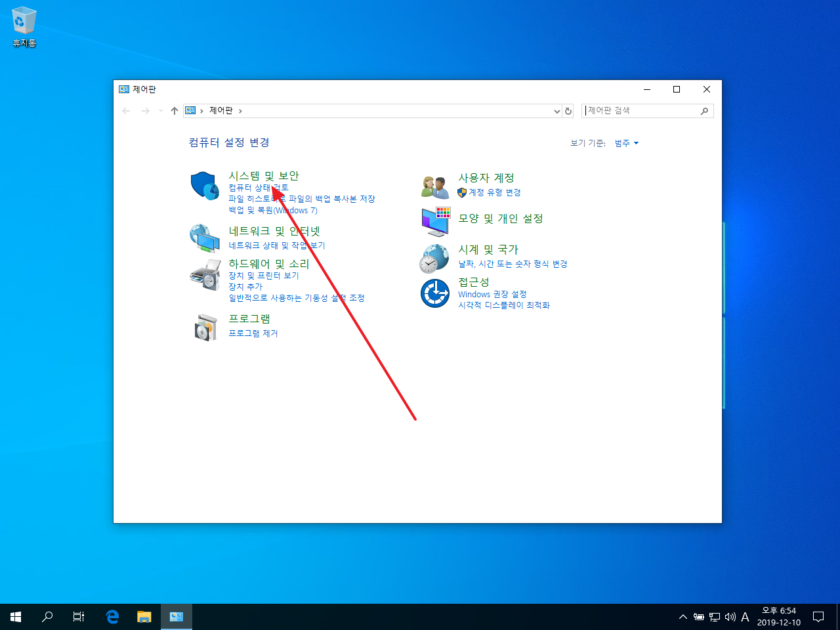The height and width of the screenshot is (630, 840).
Task: Open the 프로그램 heading link
Action: (249, 318)
